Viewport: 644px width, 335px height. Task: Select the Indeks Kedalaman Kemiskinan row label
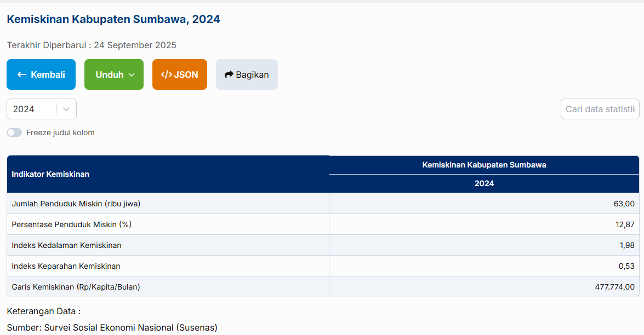click(66, 245)
